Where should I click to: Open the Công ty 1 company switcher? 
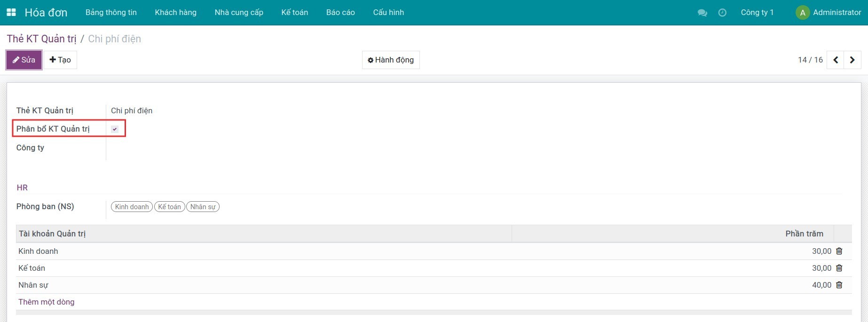(757, 13)
